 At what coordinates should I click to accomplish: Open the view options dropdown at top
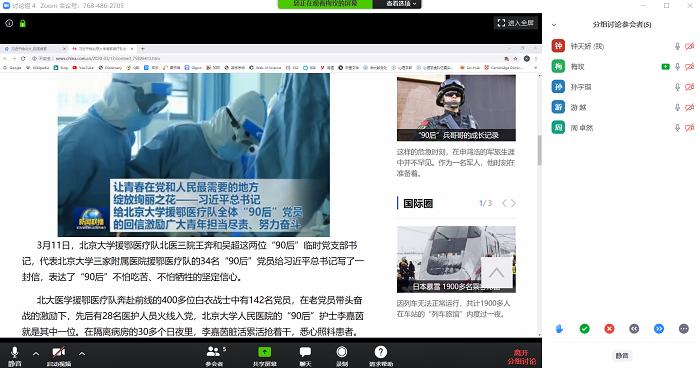coord(397,4)
